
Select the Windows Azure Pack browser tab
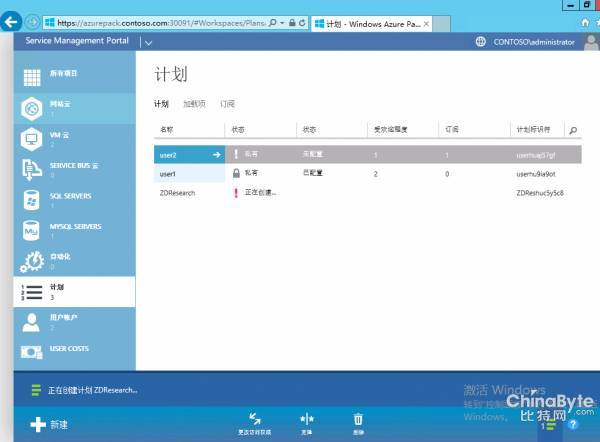click(372, 24)
